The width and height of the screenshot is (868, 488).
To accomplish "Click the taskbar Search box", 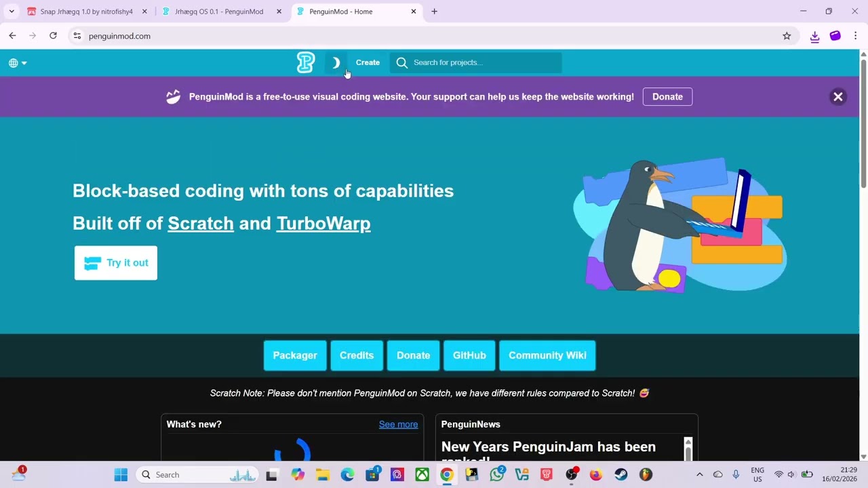I will 198,474.
